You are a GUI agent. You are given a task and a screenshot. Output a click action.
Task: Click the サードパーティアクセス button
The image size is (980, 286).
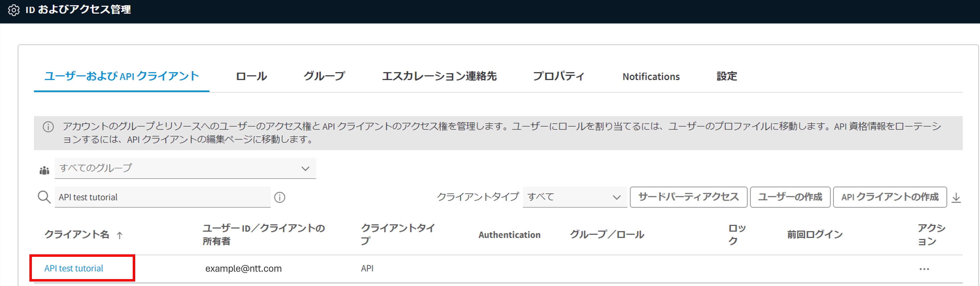(688, 197)
